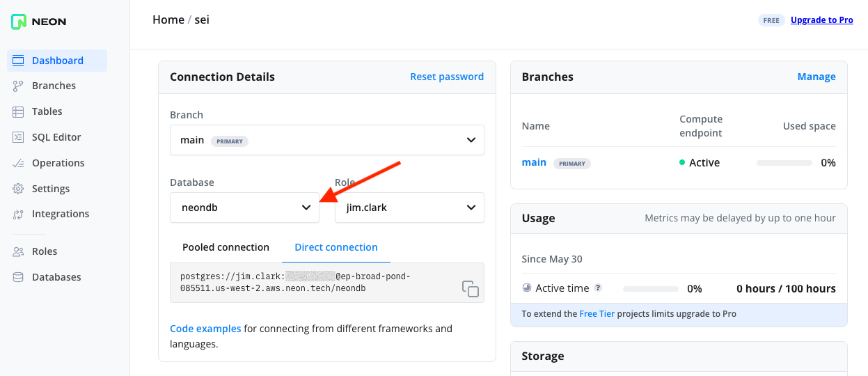Screen dimensions: 868x376
Task: Click the Neon logo icon
Action: 19,22
